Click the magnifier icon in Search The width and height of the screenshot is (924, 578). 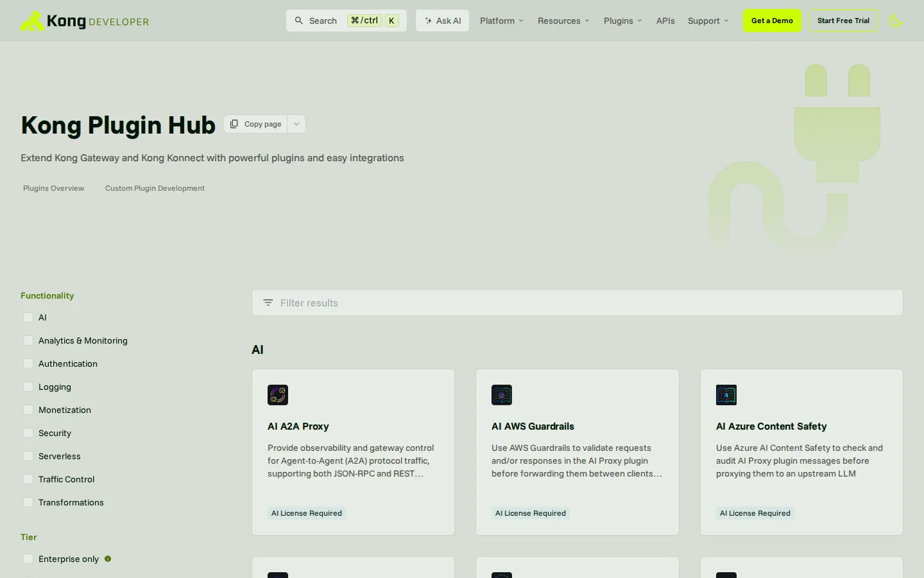[299, 21]
